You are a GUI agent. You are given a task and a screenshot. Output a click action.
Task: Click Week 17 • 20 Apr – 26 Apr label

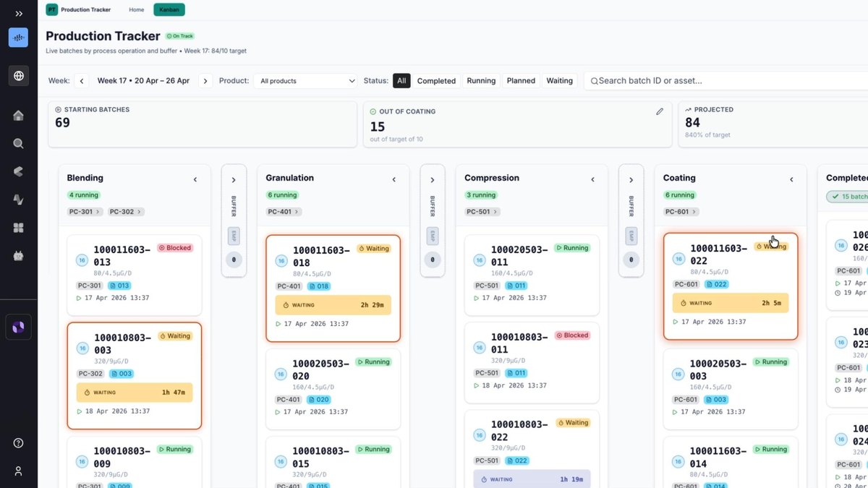[143, 81]
